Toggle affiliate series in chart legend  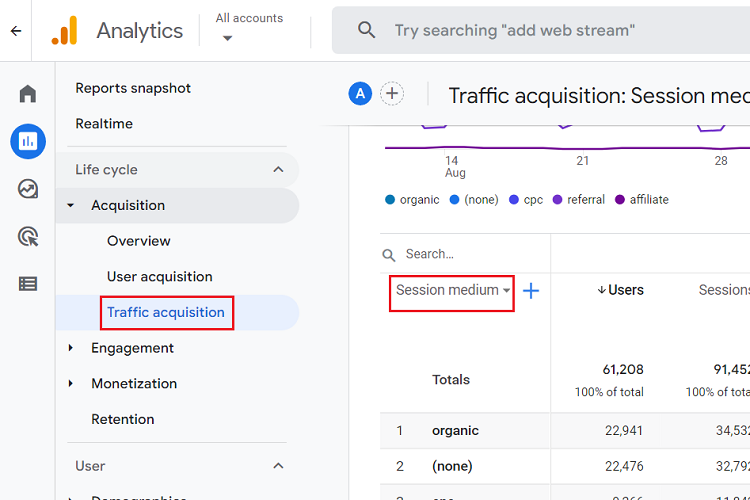(x=641, y=200)
